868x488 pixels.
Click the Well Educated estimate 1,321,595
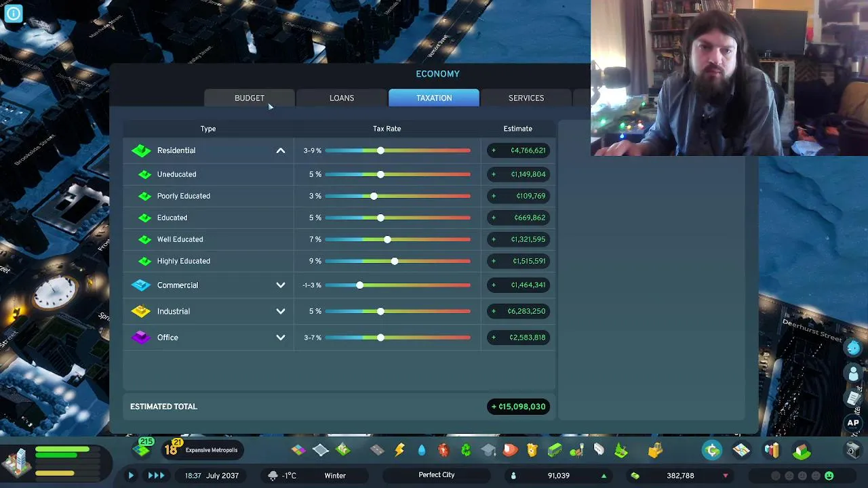coord(518,239)
